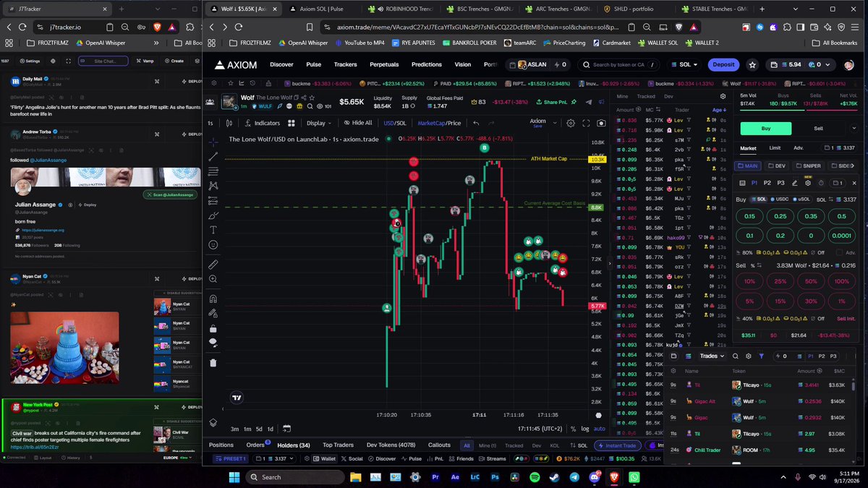This screenshot has width=868, height=488.
Task: Open the Axiom watchlist star button
Action: point(753,64)
